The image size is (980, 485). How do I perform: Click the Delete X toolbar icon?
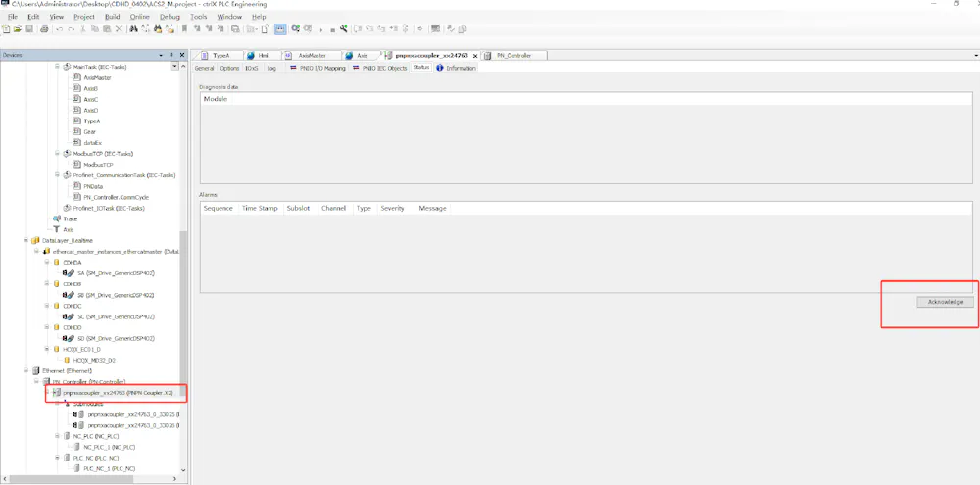(119, 28)
